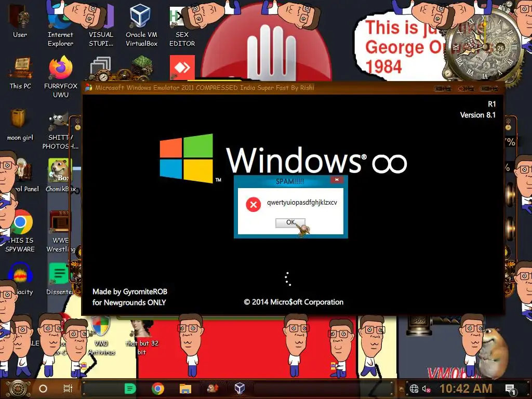
Task: Select the 'that but 32 bit' icon
Action: coord(142,337)
